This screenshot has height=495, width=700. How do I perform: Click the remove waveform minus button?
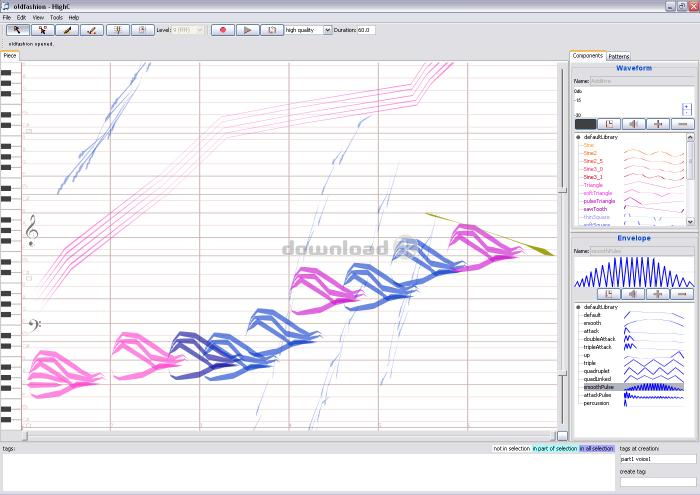click(x=683, y=124)
